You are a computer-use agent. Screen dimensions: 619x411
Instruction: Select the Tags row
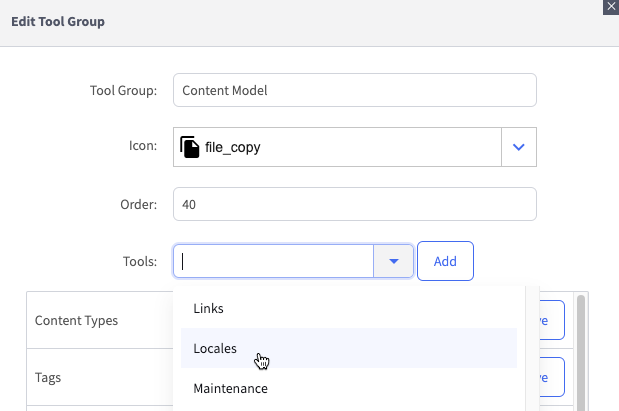pyautogui.click(x=49, y=378)
